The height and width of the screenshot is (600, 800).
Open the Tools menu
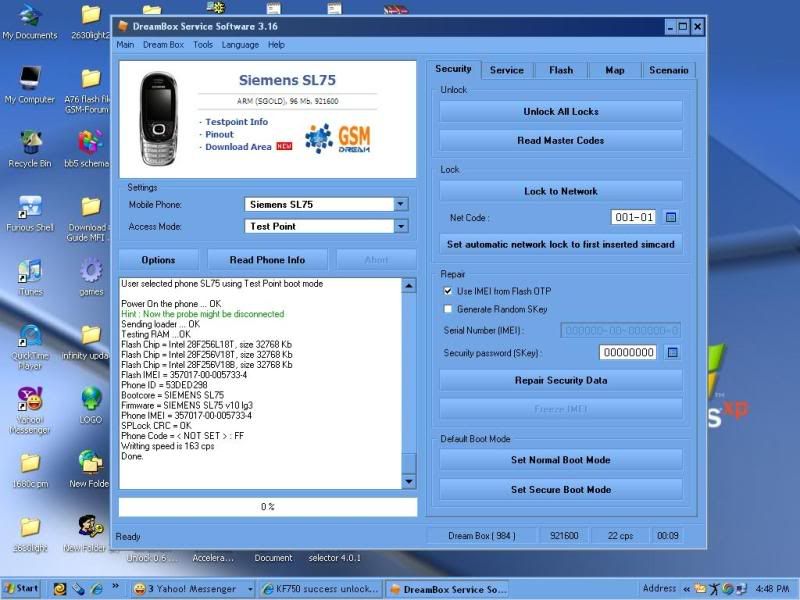coord(203,44)
